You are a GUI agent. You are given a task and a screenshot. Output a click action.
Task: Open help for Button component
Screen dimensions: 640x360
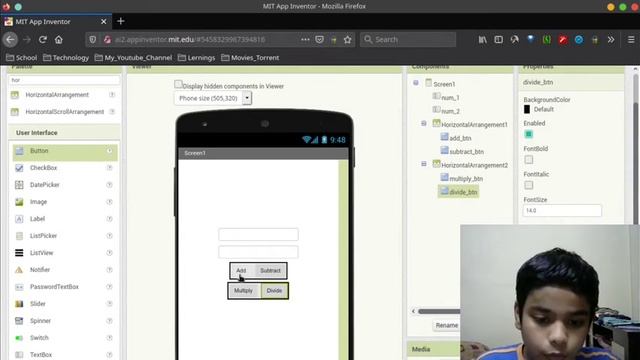click(x=109, y=151)
